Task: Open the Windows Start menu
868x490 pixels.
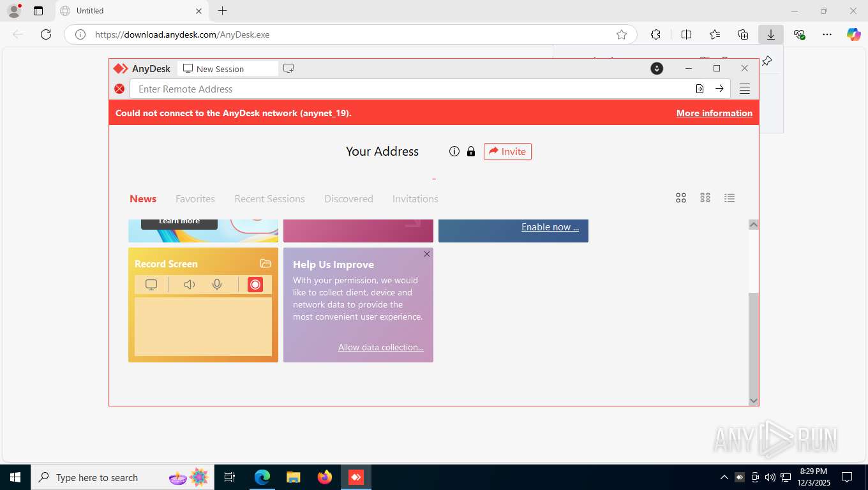Action: 15,477
